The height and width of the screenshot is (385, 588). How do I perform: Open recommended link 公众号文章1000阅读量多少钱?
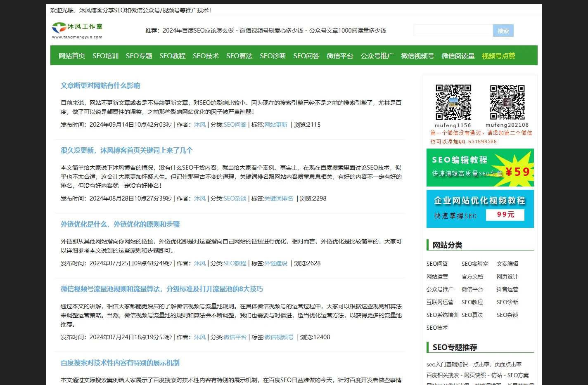348,31
